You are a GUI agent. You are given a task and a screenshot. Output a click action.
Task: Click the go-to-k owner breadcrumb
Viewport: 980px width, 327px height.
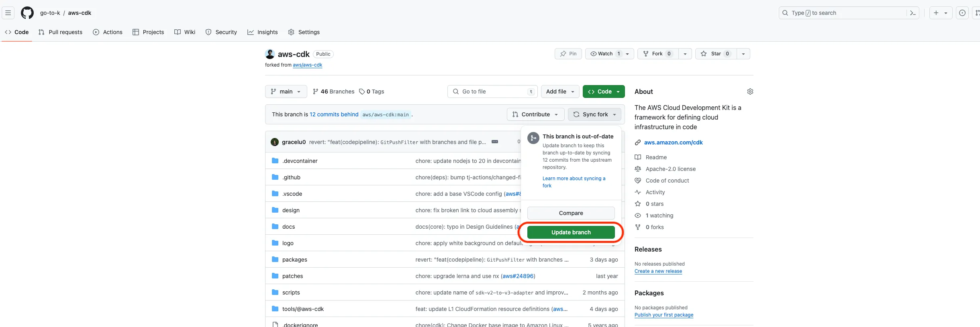(50, 13)
